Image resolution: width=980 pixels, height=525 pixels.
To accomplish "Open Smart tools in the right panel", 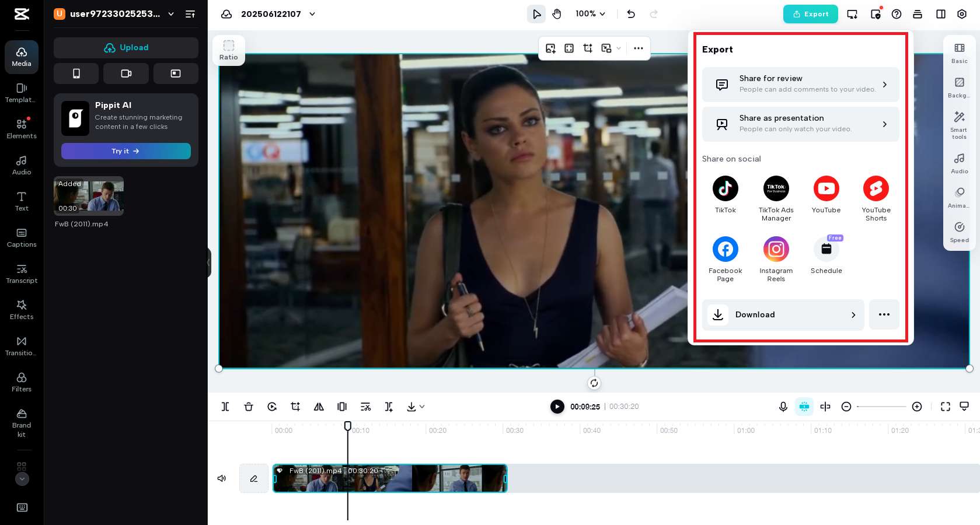I will pyautogui.click(x=959, y=123).
